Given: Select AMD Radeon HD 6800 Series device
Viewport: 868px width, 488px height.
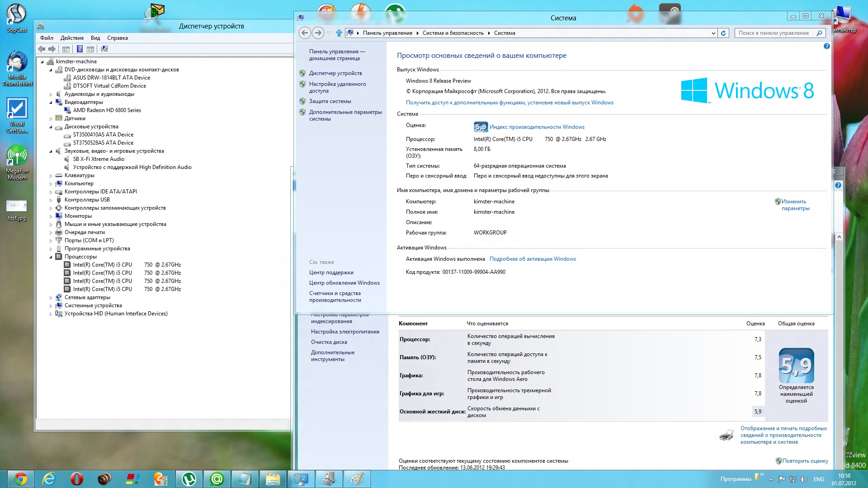Looking at the screenshot, I should click(x=107, y=110).
